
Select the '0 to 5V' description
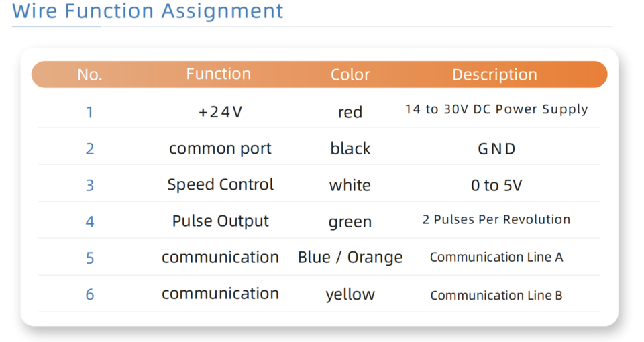point(496,186)
